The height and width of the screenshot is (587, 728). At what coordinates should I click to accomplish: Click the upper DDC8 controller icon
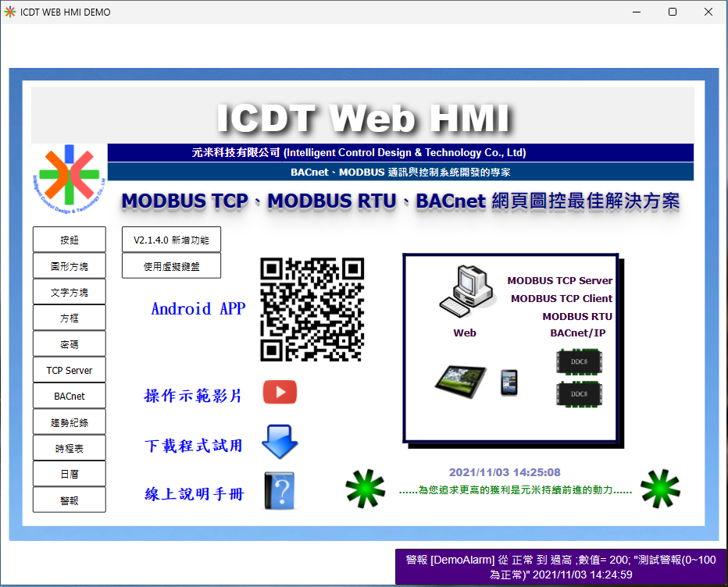(579, 361)
